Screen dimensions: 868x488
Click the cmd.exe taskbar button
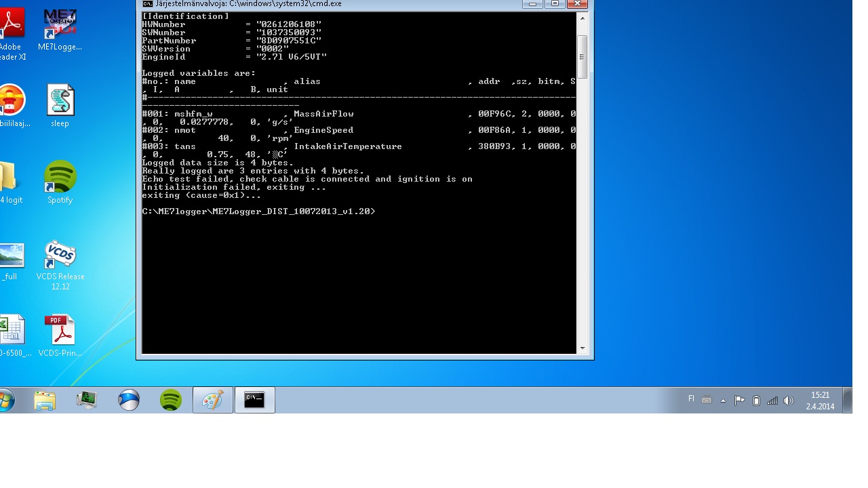coord(254,400)
